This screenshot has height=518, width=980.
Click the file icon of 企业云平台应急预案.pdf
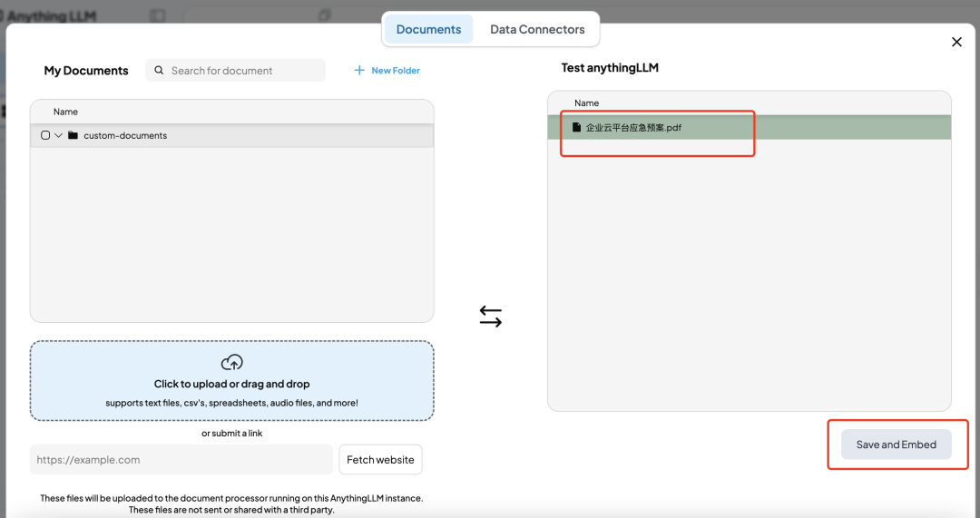tap(577, 128)
